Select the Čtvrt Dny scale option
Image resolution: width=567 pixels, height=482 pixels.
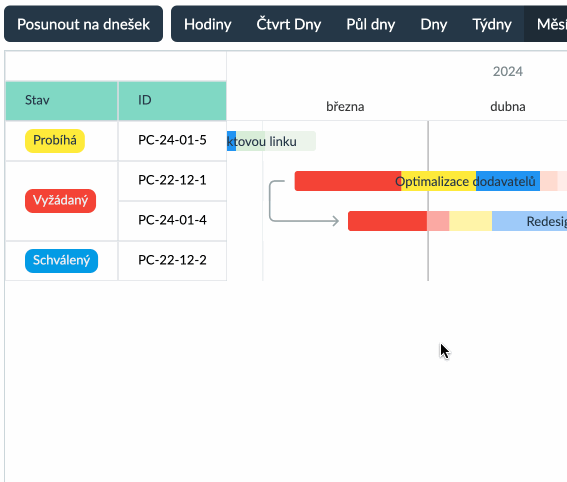[x=289, y=24]
